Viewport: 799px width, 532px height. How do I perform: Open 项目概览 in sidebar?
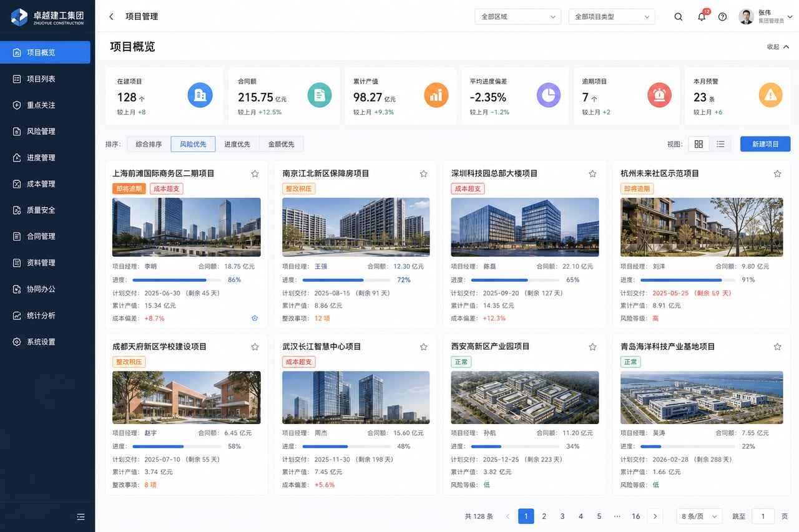click(45, 52)
